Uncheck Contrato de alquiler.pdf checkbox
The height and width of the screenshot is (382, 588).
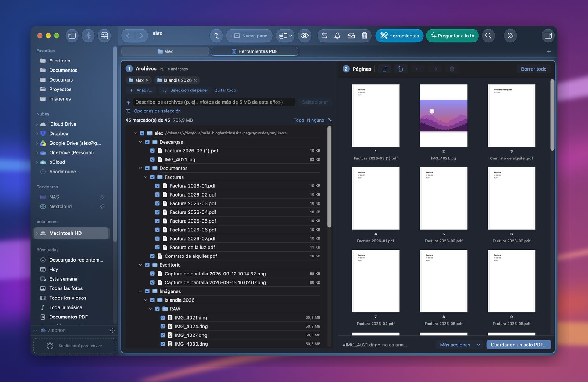tap(153, 256)
